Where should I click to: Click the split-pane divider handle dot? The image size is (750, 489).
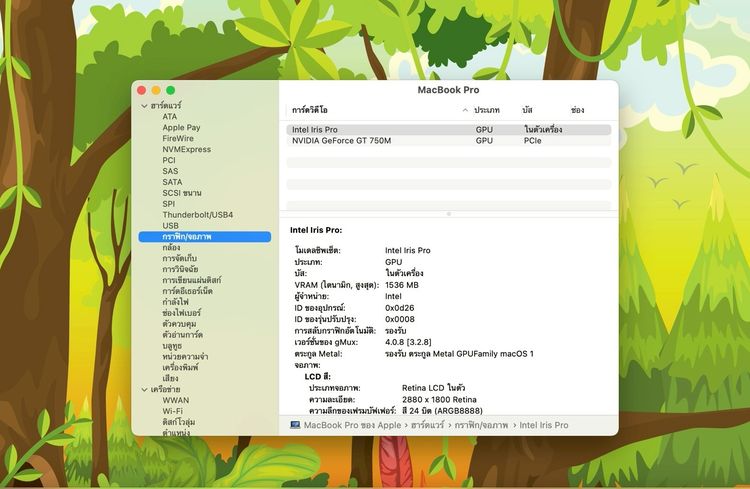pyautogui.click(x=449, y=214)
